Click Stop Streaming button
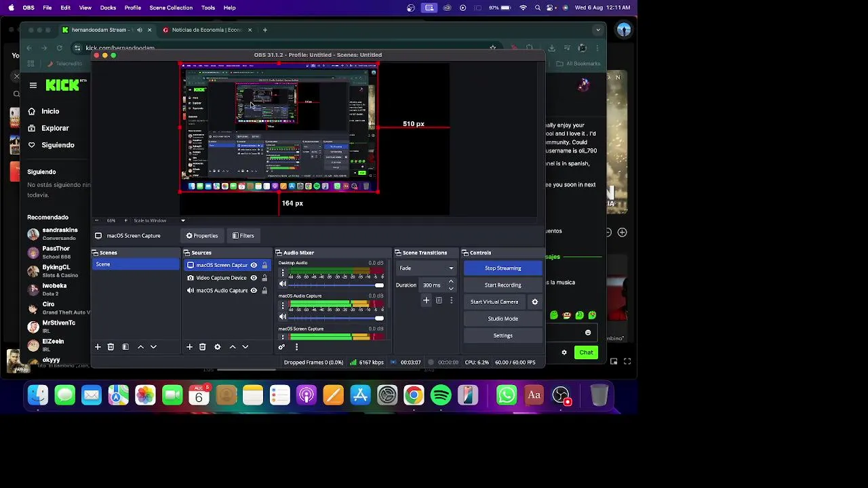This screenshot has width=868, height=488. (x=502, y=268)
